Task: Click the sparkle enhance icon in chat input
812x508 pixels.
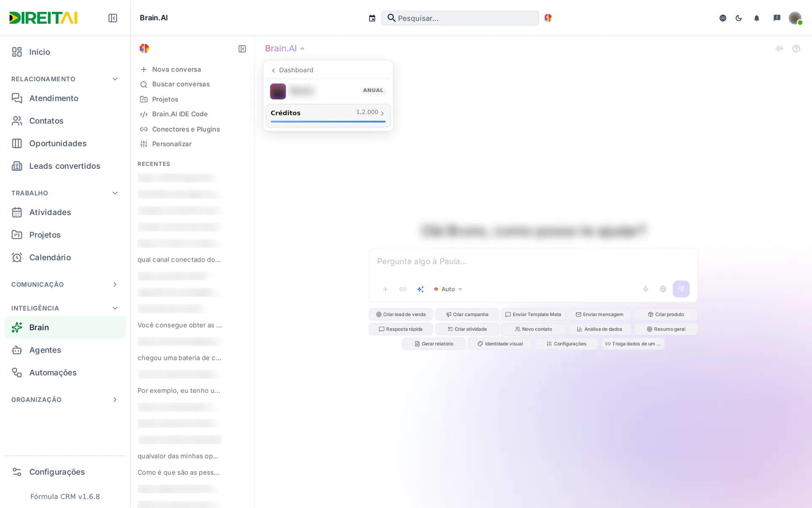Action: pyautogui.click(x=420, y=289)
